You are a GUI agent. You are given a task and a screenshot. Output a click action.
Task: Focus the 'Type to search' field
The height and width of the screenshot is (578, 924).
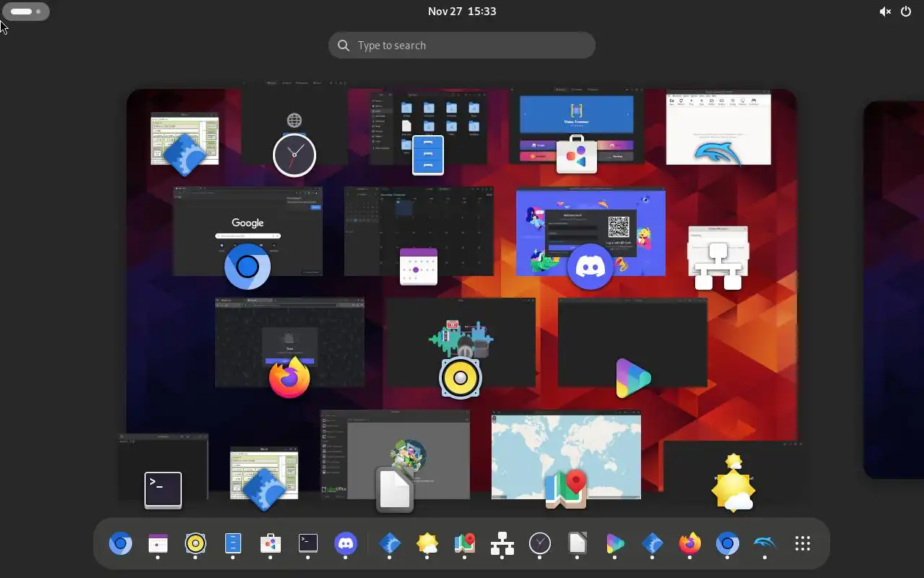click(x=462, y=46)
